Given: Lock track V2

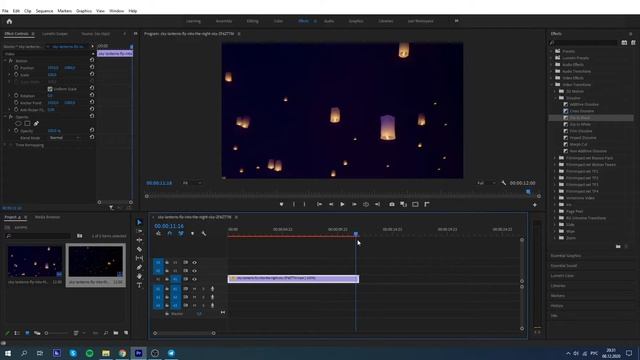Looking at the screenshot, I should pos(167,271).
